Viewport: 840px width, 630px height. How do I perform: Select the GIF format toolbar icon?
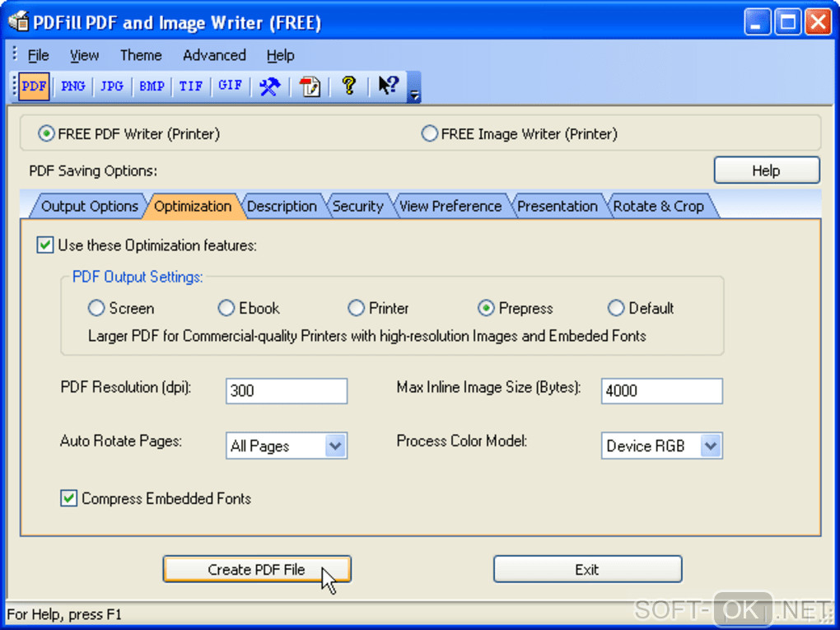[230, 86]
